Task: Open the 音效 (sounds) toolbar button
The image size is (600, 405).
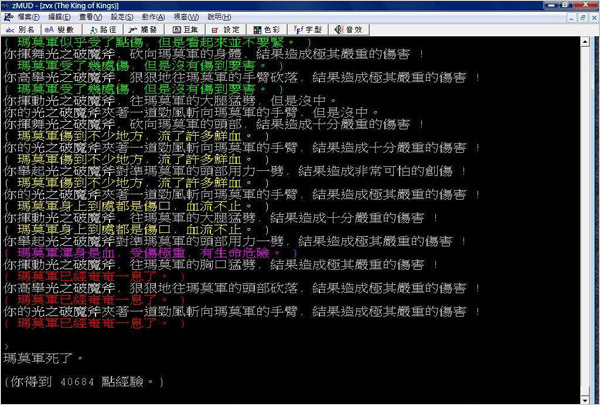Action: (349, 29)
